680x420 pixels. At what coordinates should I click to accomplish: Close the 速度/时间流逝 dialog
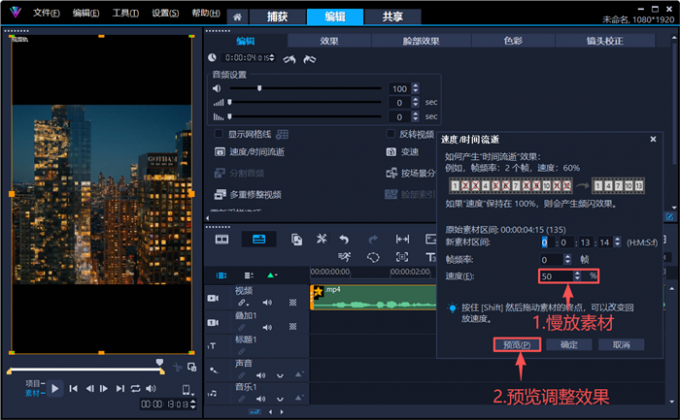653,139
